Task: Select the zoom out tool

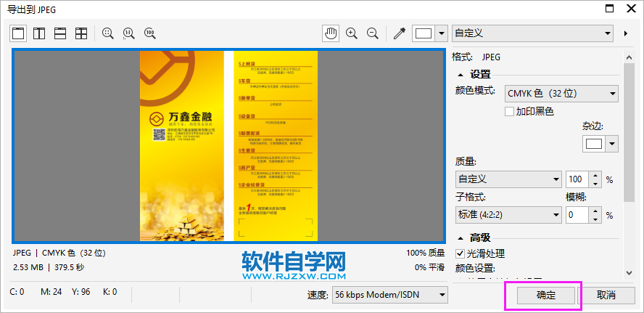Action: click(x=373, y=33)
